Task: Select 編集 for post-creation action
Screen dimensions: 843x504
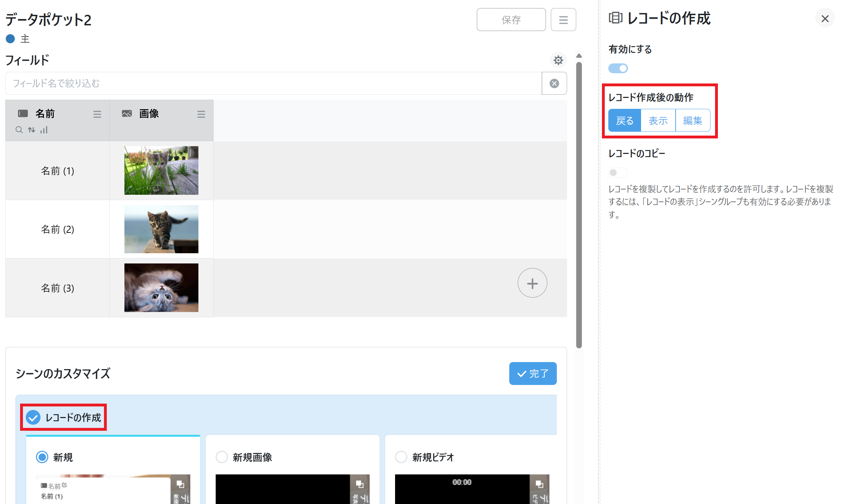Action: [693, 120]
